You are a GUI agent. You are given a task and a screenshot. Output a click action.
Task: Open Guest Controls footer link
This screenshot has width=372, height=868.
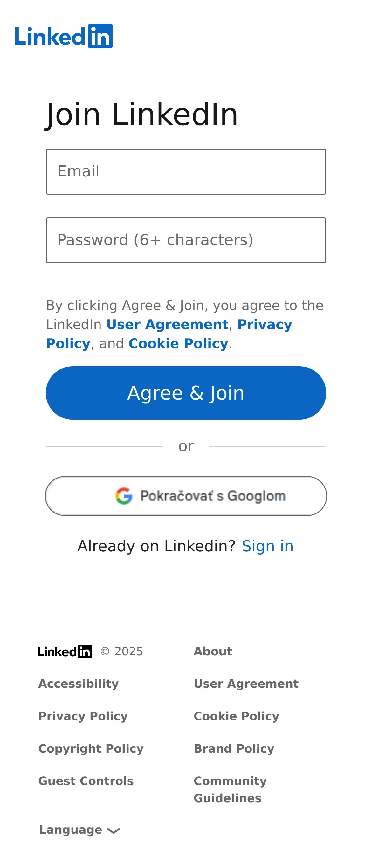[x=86, y=781]
